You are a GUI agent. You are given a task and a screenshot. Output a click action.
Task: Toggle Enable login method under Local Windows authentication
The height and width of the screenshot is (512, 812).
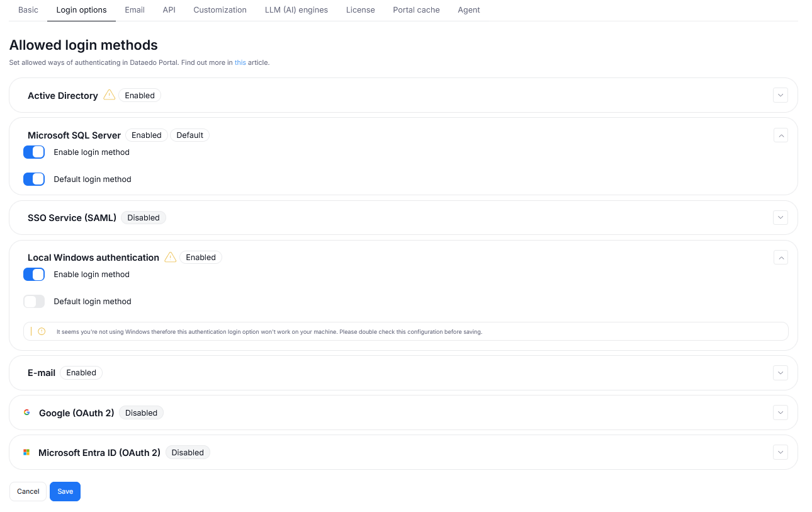coord(34,274)
